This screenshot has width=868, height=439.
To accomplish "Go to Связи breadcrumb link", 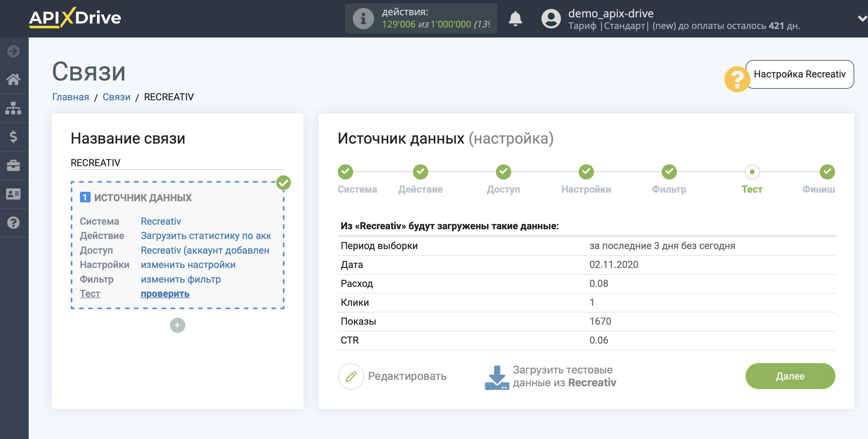I will [x=116, y=97].
